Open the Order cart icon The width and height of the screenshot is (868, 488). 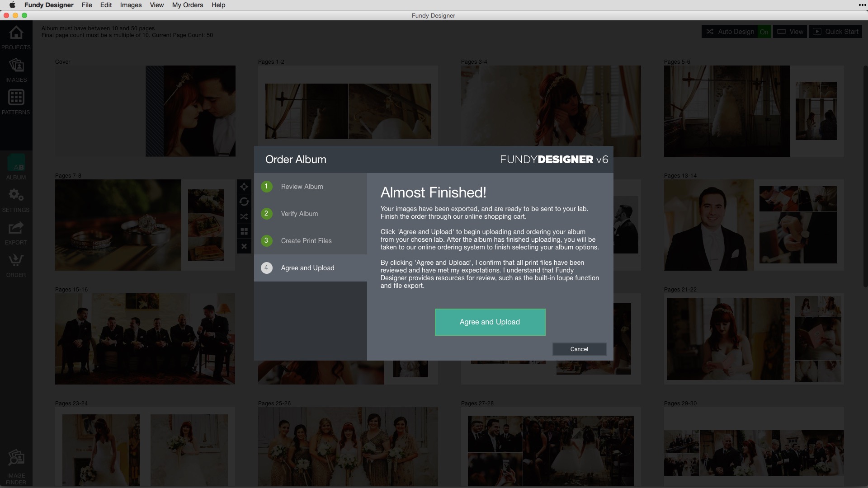pyautogui.click(x=16, y=260)
